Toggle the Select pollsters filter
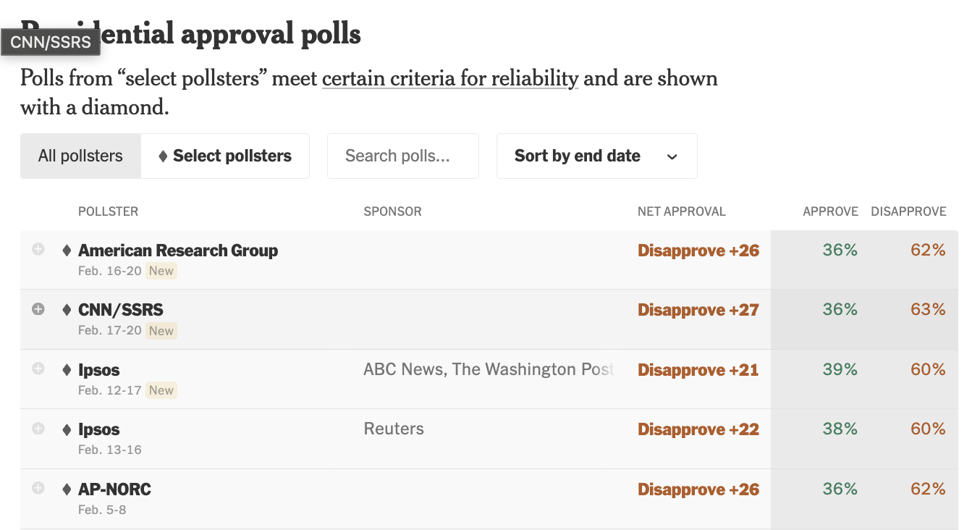This screenshot has height=530, width=980. coord(225,156)
